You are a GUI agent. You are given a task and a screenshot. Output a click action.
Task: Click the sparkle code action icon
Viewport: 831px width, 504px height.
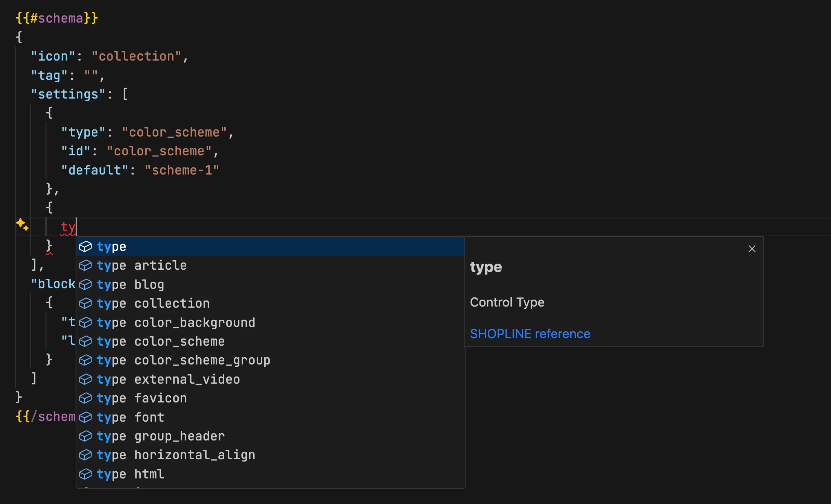[22, 224]
